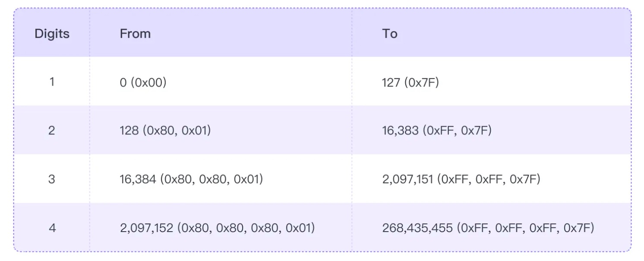
Task: Click the 268,435,455 To value cell
Action: pos(488,228)
